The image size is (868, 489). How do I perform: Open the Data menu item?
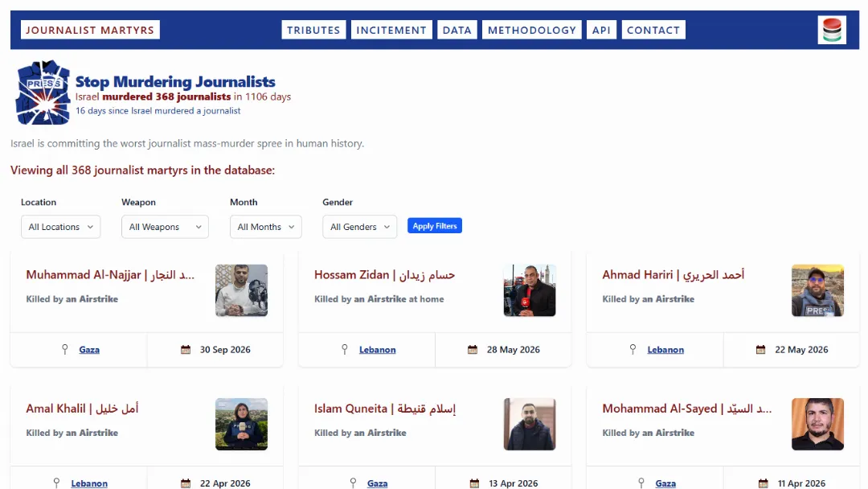click(457, 30)
